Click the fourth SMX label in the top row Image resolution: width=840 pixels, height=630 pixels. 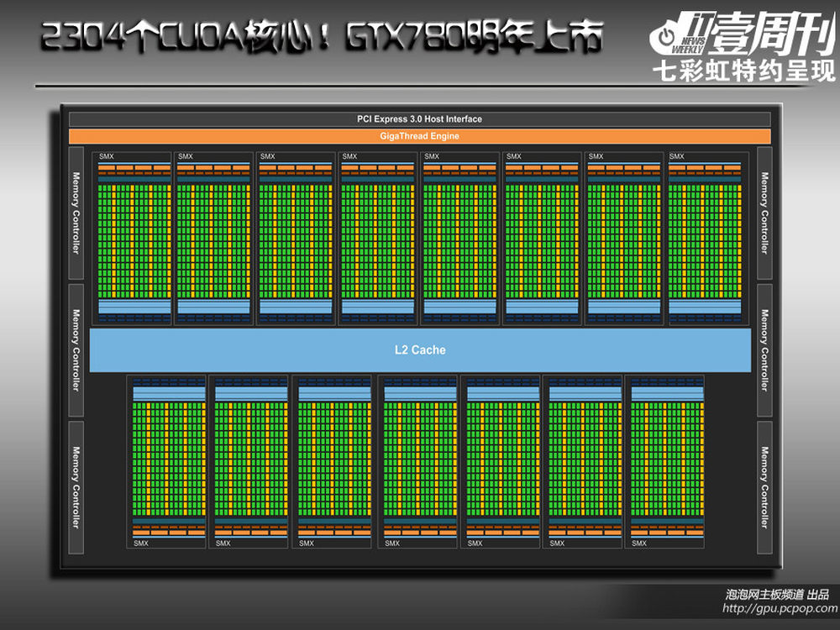(x=349, y=156)
